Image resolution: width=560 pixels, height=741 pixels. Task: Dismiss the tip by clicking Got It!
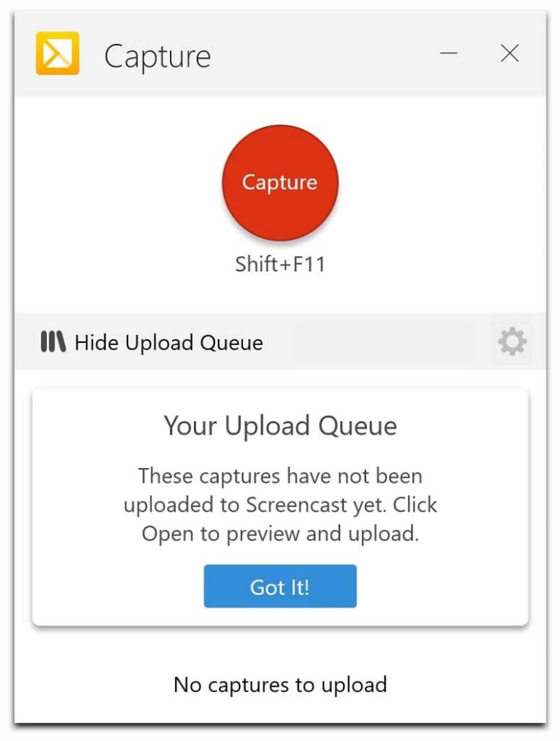point(280,586)
